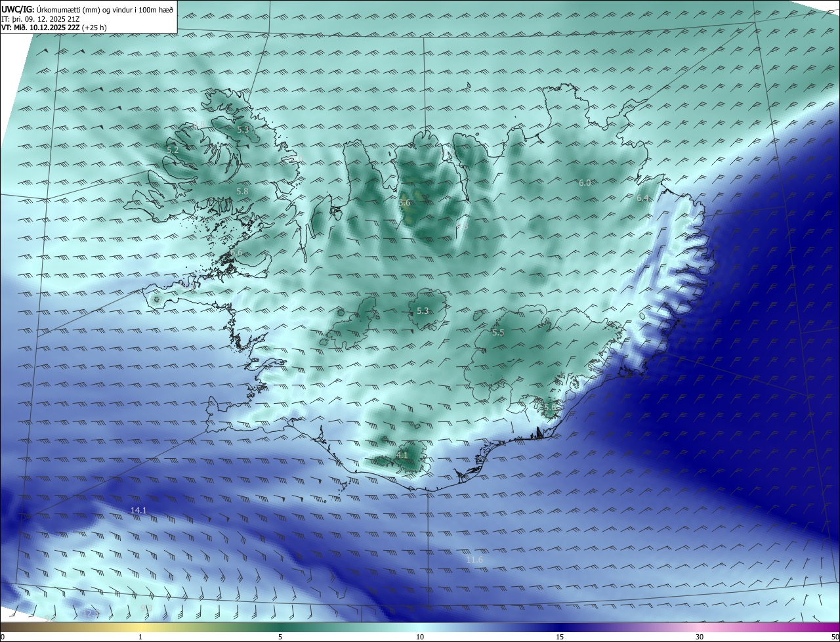840x642 pixels.
Task: Click the color scale at the 1 tick
Action: pos(140,637)
